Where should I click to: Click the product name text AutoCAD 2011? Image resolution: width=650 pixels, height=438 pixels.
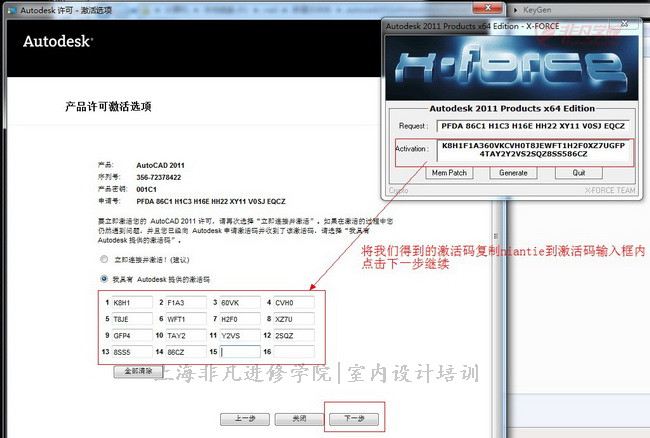click(x=160, y=165)
